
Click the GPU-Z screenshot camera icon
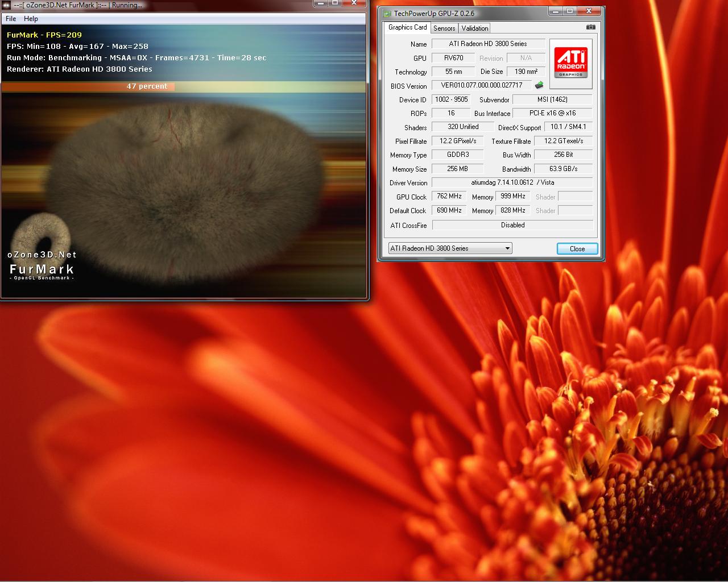(x=591, y=27)
